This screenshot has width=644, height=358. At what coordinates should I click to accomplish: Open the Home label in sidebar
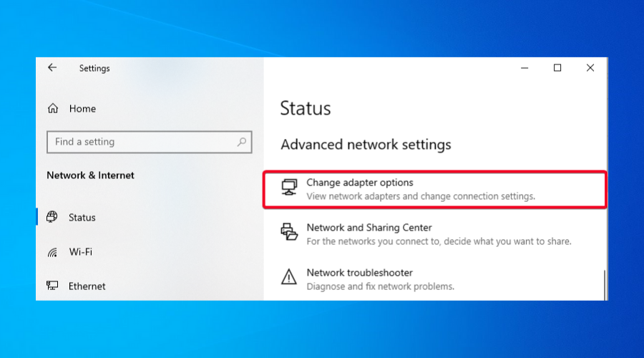[82, 109]
